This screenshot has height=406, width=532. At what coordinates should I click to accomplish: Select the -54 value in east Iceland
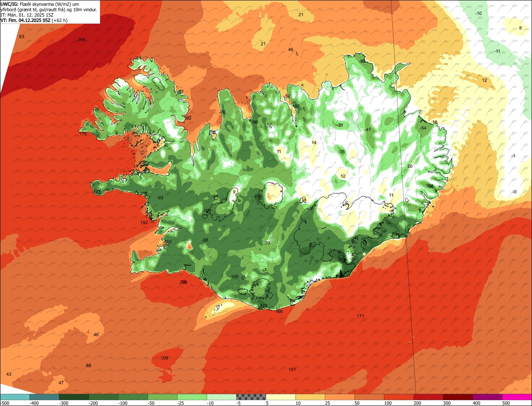pyautogui.click(x=423, y=128)
